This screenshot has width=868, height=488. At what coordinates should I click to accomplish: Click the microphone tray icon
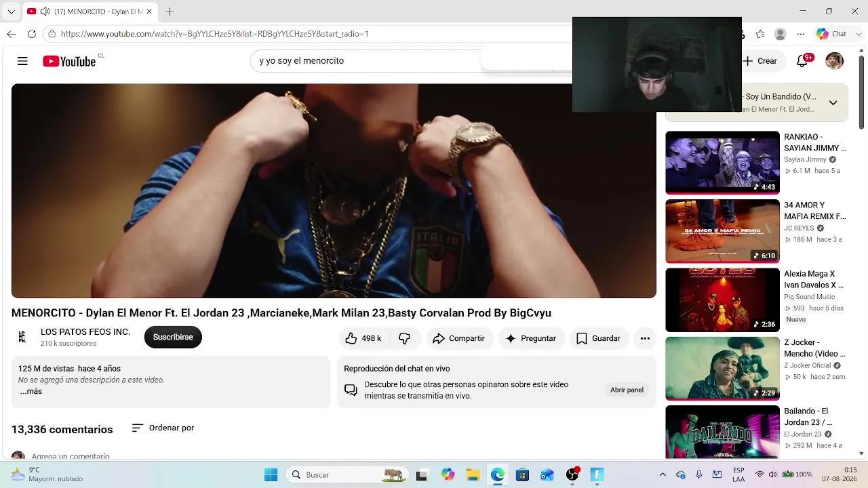[x=699, y=474]
